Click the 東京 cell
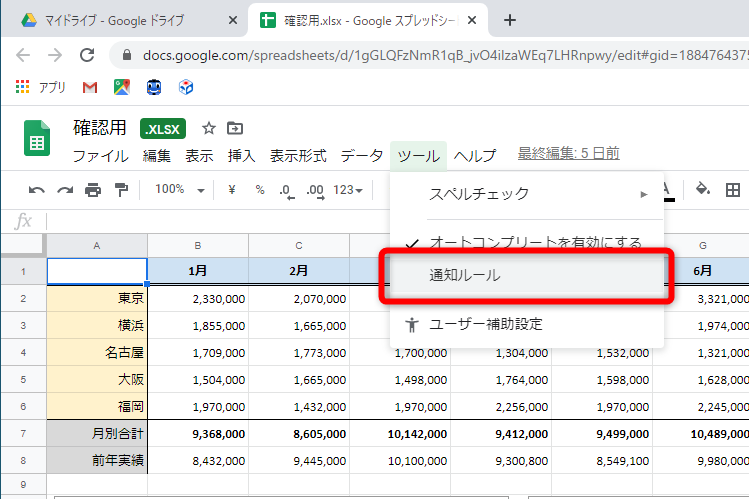 coord(97,298)
